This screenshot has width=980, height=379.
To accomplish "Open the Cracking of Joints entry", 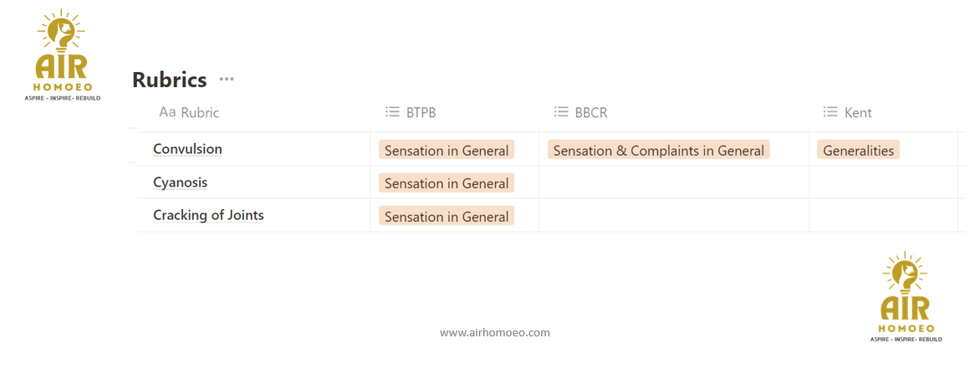I will click(208, 215).
